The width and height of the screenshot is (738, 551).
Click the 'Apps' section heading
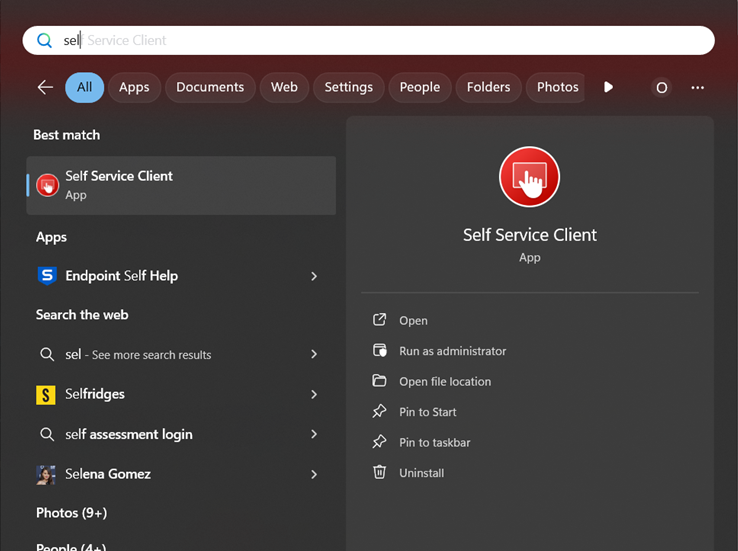51,237
